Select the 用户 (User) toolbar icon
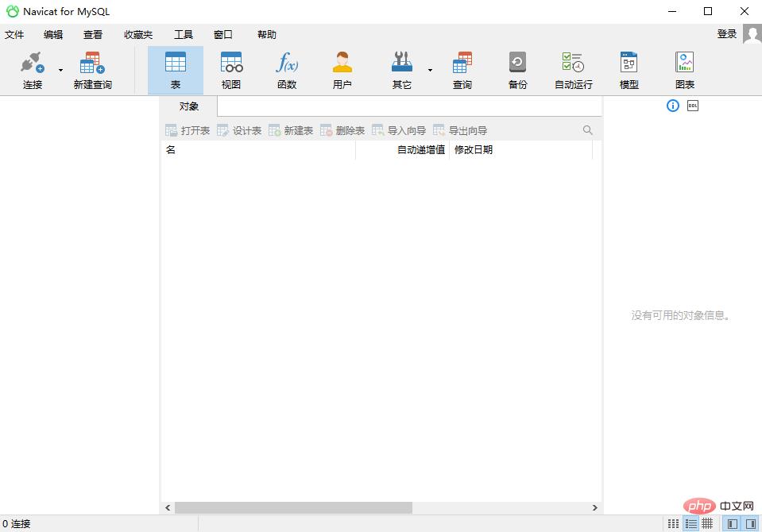762x532 pixels. click(x=342, y=70)
